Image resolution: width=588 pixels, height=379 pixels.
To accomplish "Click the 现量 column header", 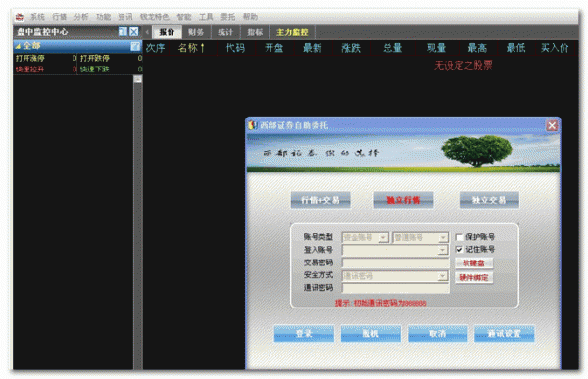I will (436, 48).
